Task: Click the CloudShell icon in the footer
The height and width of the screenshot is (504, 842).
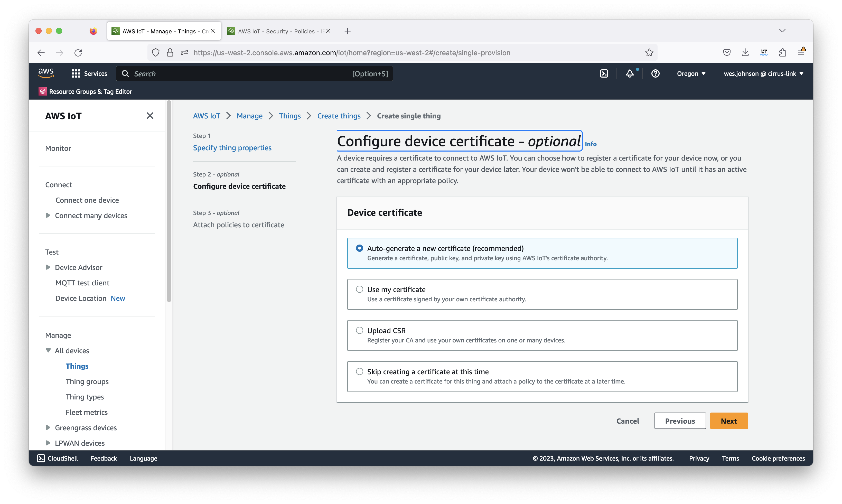Action: pyautogui.click(x=41, y=458)
